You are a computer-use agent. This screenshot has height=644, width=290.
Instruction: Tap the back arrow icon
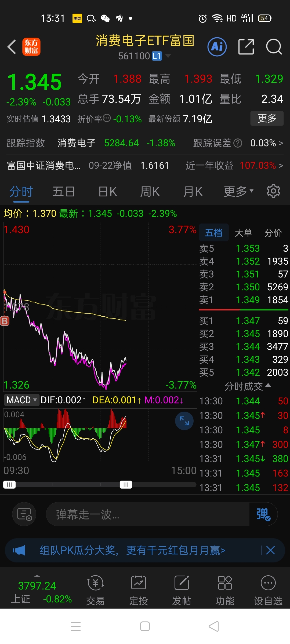click(12, 47)
